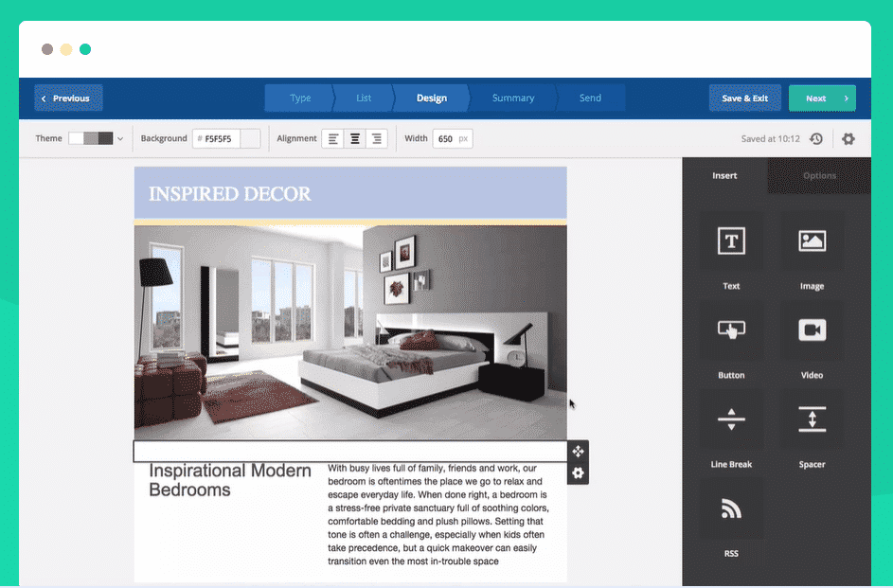Click the theme color swatches
Image resolution: width=893 pixels, height=588 pixels.
tap(91, 138)
